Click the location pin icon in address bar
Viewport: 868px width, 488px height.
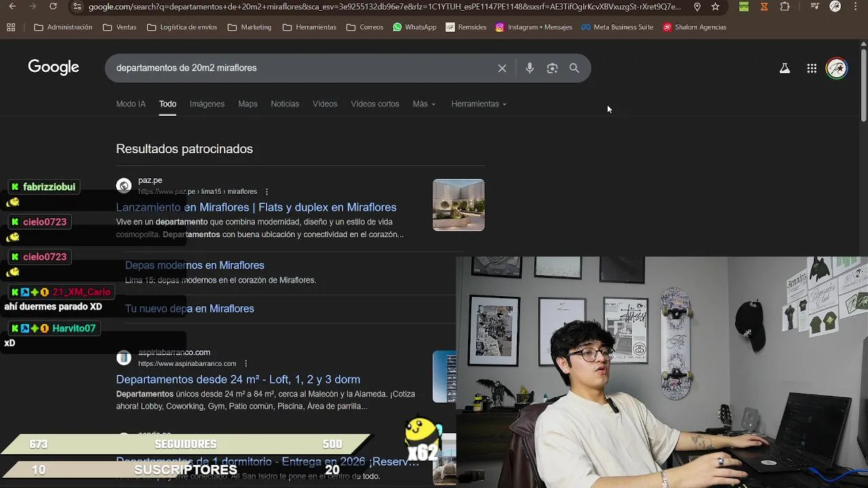pos(697,6)
